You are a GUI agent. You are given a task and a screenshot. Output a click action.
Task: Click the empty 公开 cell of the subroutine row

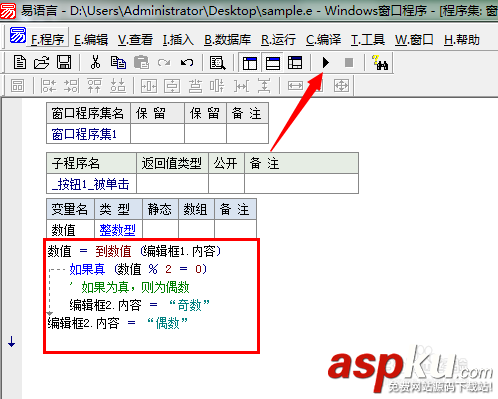pyautogui.click(x=226, y=183)
